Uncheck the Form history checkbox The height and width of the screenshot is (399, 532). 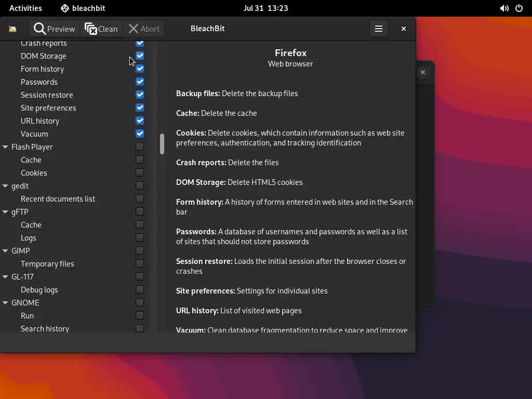tap(140, 69)
